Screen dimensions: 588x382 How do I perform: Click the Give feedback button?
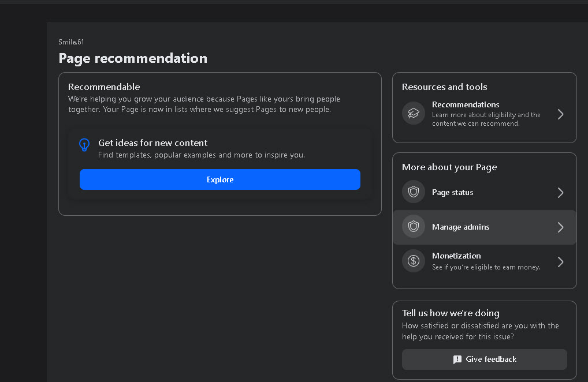pyautogui.click(x=484, y=359)
